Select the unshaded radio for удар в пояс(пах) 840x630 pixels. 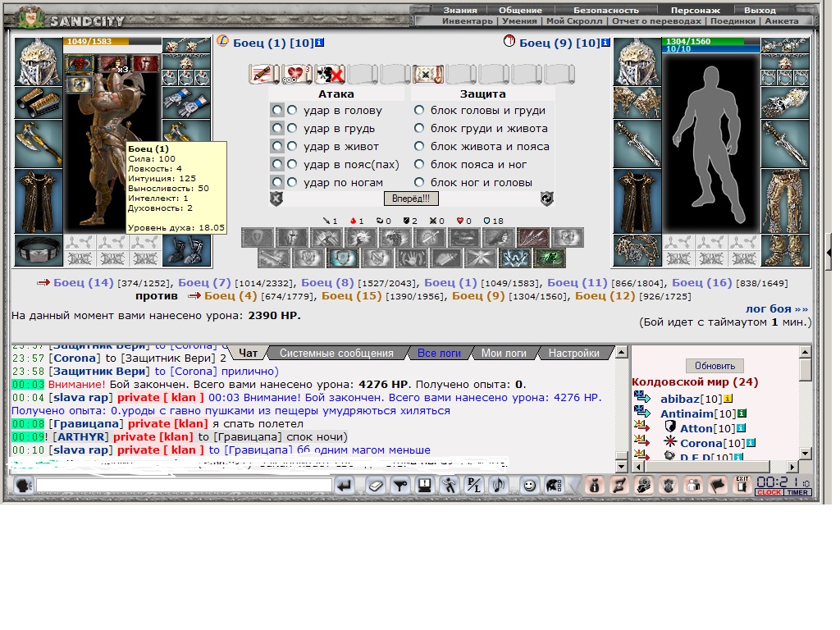click(292, 164)
